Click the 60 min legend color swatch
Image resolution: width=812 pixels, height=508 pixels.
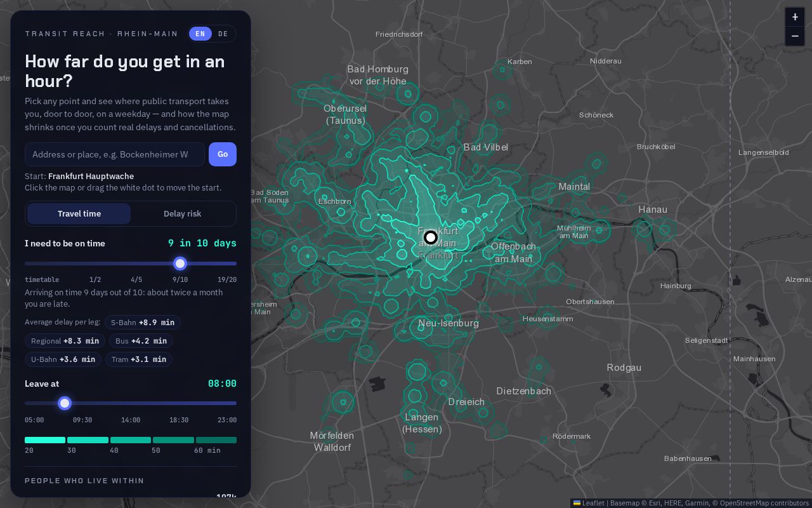click(x=216, y=440)
